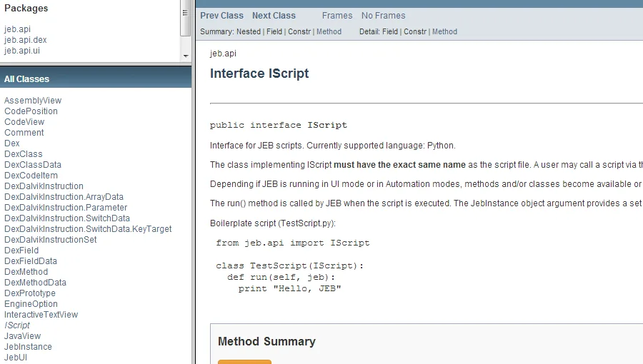Jump to Method detail link
This screenshot has width=643, height=364.
[x=444, y=31]
